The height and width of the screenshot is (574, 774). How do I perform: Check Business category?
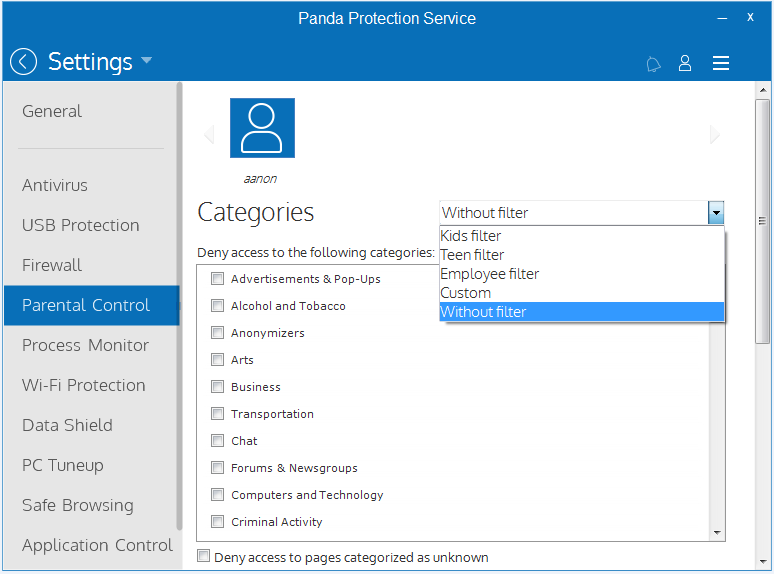coord(217,386)
